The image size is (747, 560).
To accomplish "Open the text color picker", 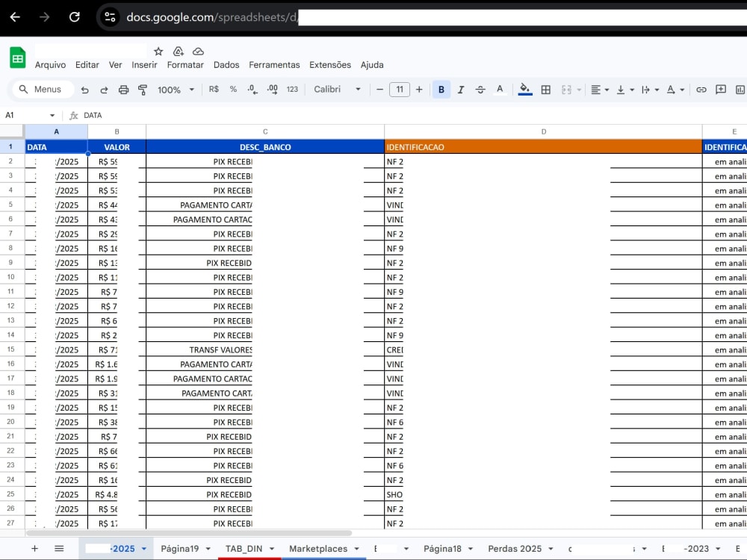I will click(x=500, y=90).
